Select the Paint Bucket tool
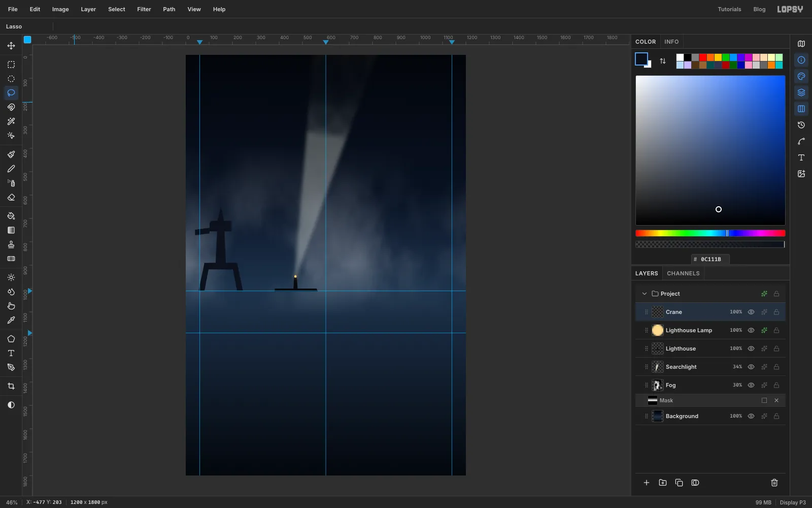Viewport: 812px width, 508px height. point(11,216)
